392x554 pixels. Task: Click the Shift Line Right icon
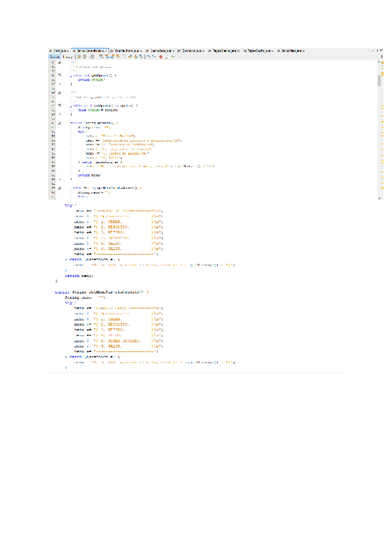click(x=152, y=57)
